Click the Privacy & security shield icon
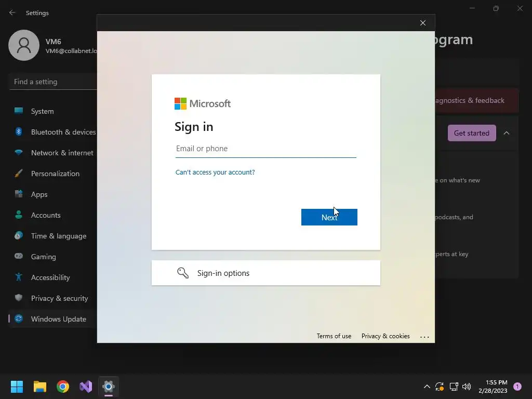Screen dimensions: 532x399 click(19, 298)
